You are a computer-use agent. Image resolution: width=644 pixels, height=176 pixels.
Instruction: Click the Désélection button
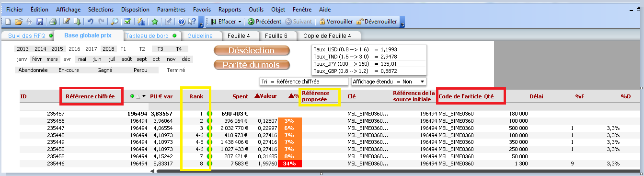click(252, 51)
